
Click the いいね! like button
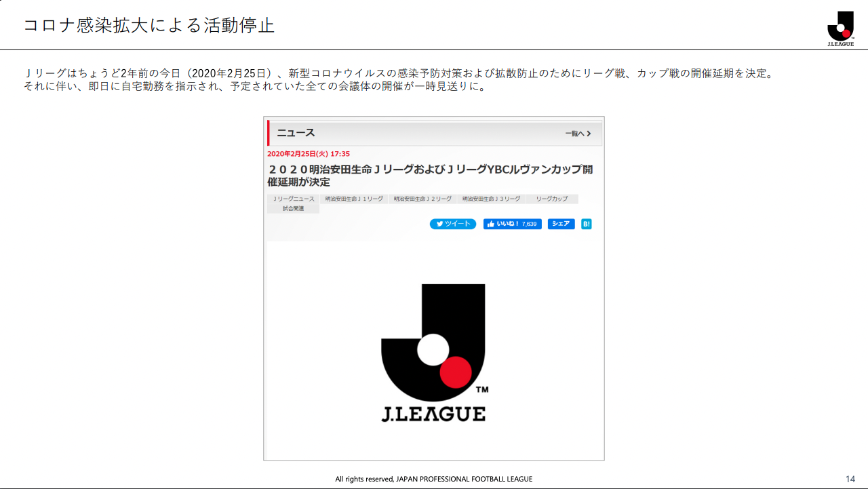[512, 224]
